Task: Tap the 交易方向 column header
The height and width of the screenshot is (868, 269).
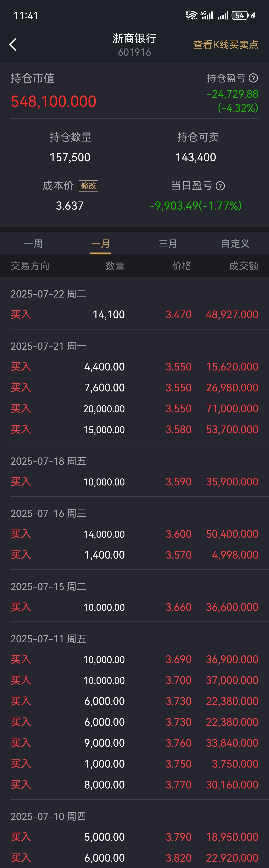Action: [30, 266]
